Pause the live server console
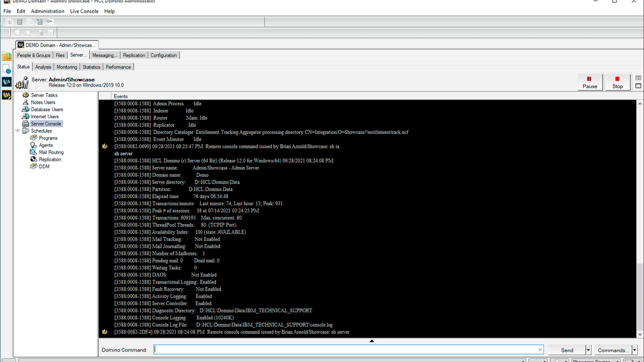The height and width of the screenshot is (362, 644). [x=589, y=83]
